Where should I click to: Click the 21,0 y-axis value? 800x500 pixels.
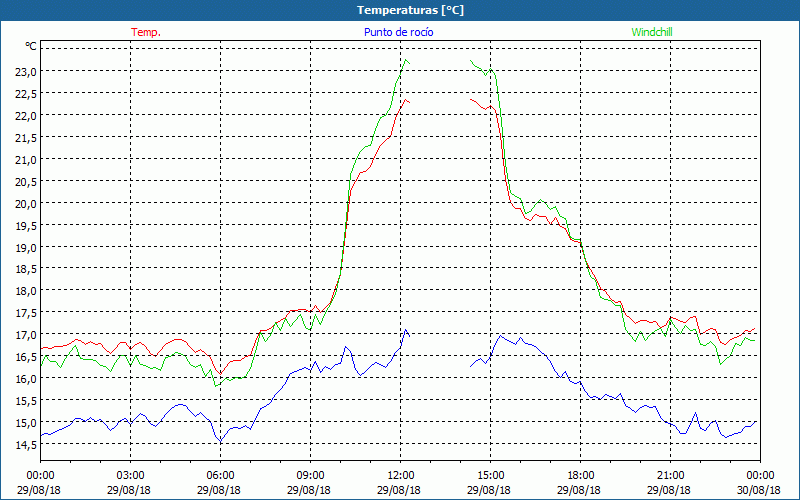tap(26, 160)
